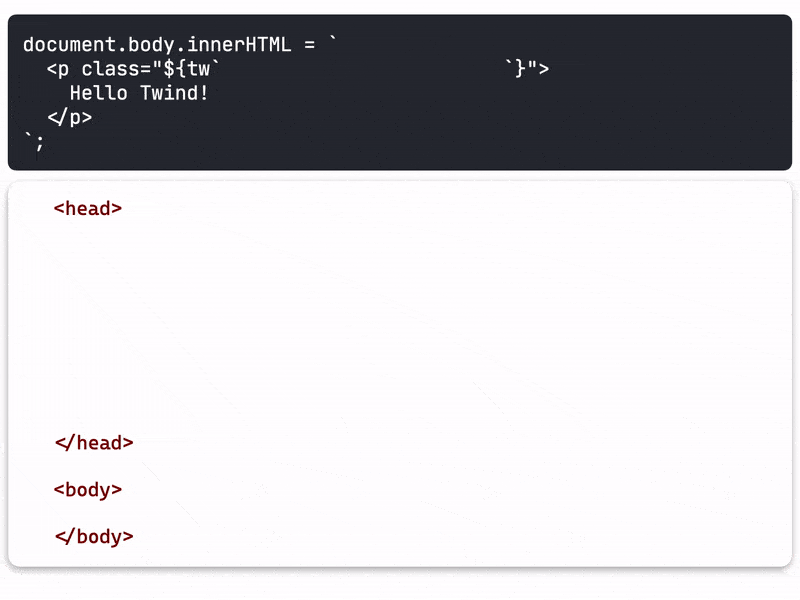Viewport: 800px width, 600px height.
Task: Click the equals sign in the code
Action: tap(309, 45)
